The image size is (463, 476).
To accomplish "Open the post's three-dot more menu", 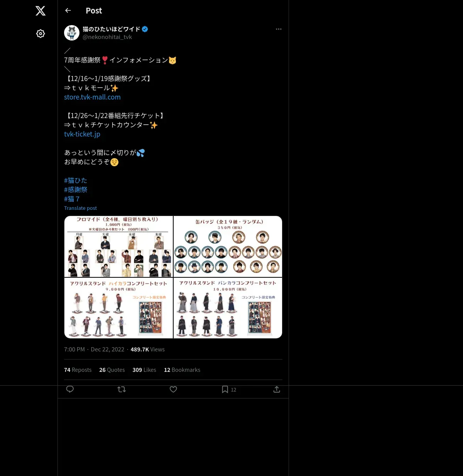I will [279, 29].
